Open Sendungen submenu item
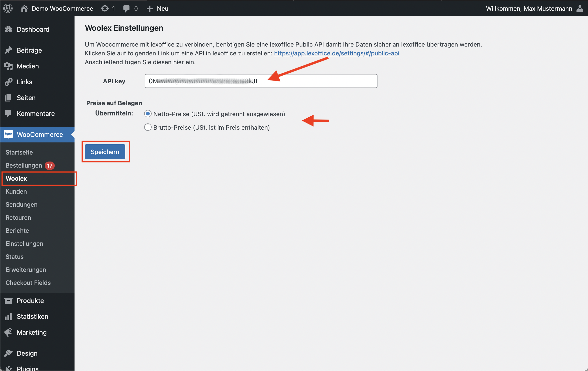 (x=21, y=205)
